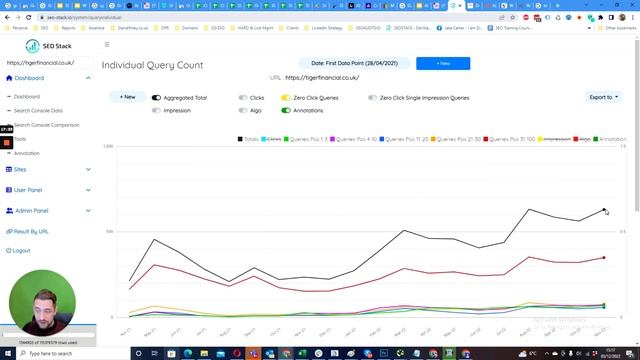Collapse the Dashboard sidebar section

click(x=88, y=78)
